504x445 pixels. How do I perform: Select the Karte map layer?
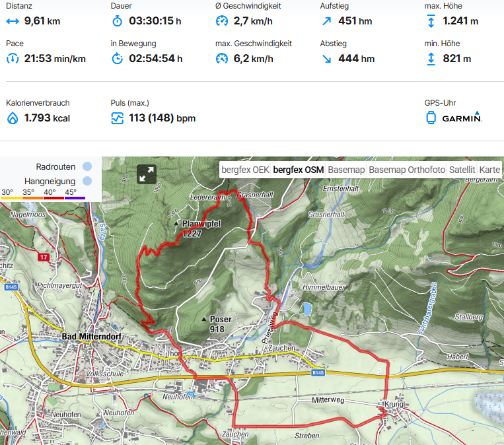489,170
